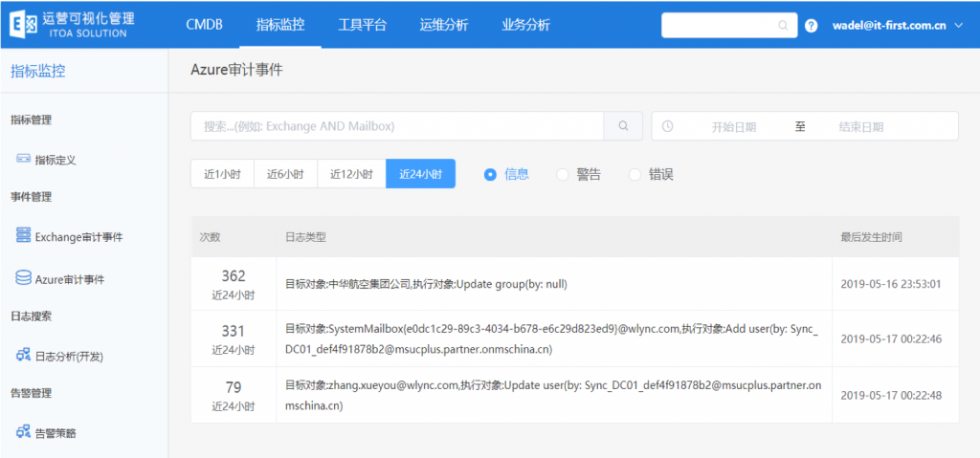980x458 pixels.
Task: Go to 运维分析 tab
Action: coord(444,25)
